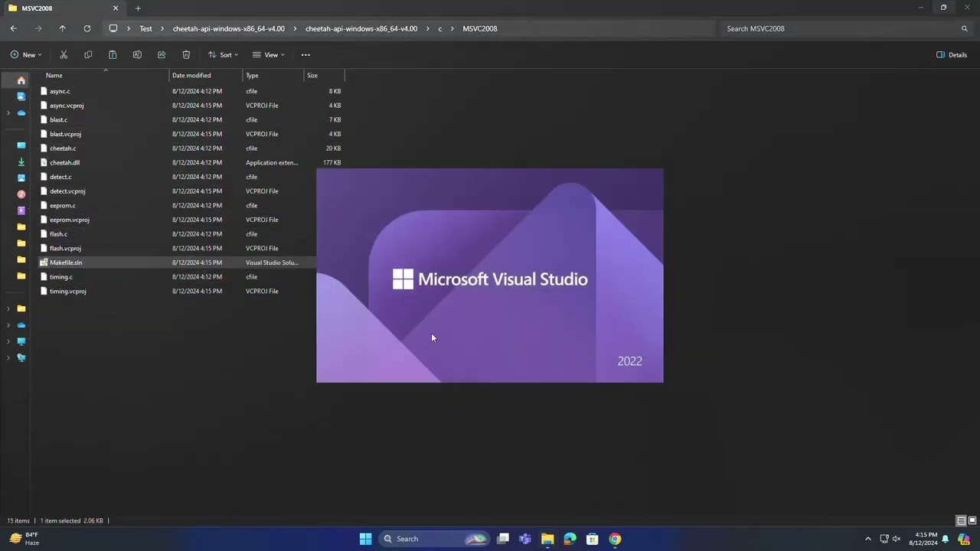Expand the chevron after Test in path

[x=162, y=28]
